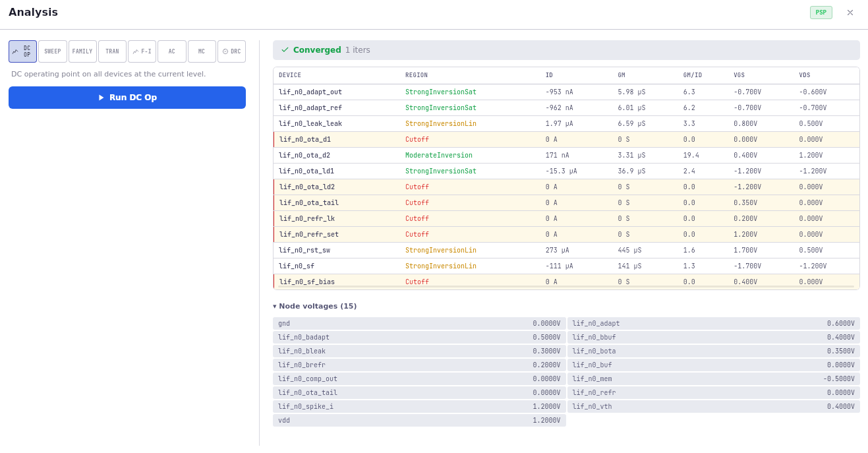Screen dimensions: 868x453
Task: Click the Converged status check icon
Action: tap(285, 50)
